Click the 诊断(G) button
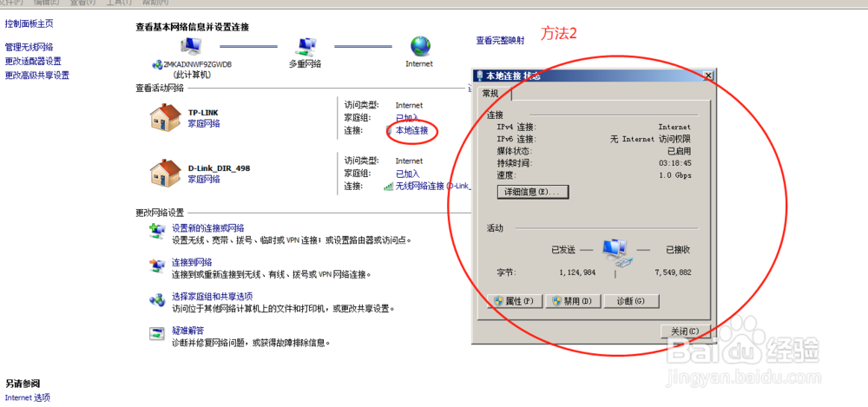 pos(632,301)
